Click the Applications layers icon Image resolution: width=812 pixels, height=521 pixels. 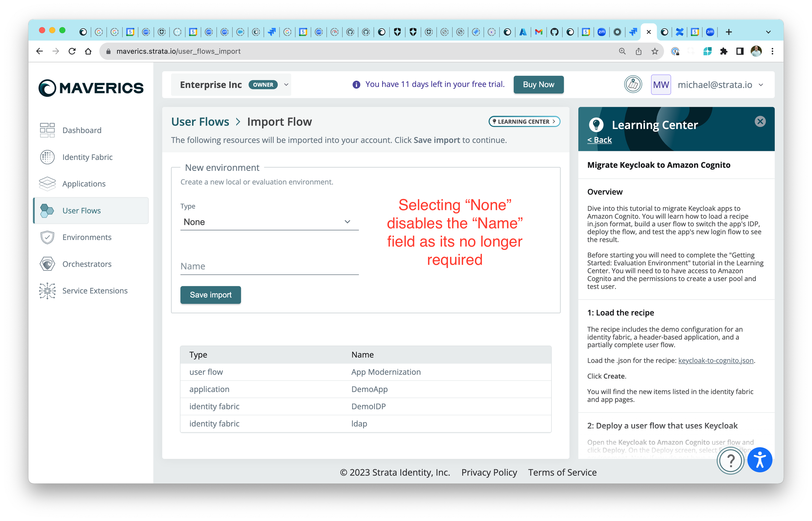point(47,184)
